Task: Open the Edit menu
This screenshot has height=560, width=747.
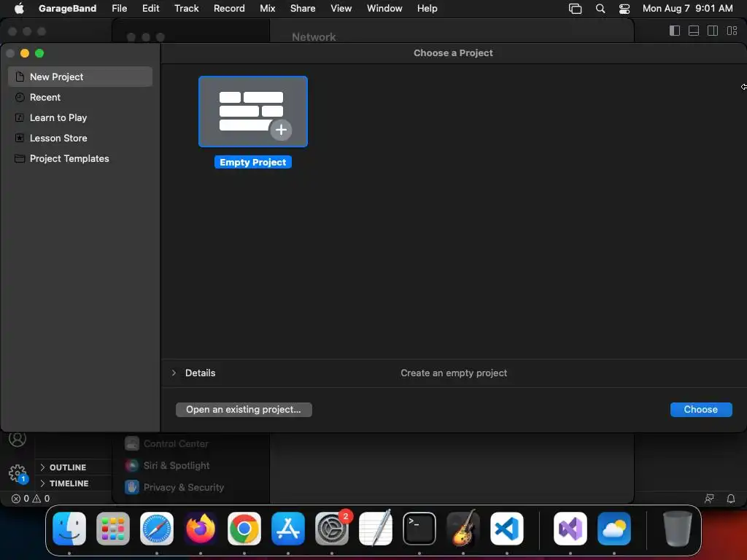Action: pyautogui.click(x=150, y=8)
